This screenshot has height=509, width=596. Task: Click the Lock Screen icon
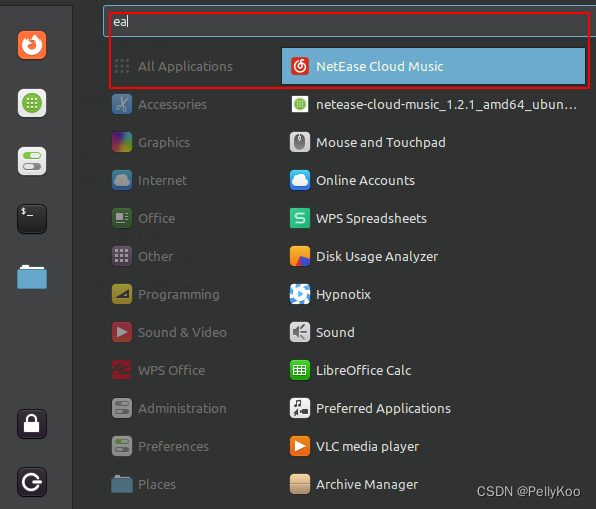32,424
